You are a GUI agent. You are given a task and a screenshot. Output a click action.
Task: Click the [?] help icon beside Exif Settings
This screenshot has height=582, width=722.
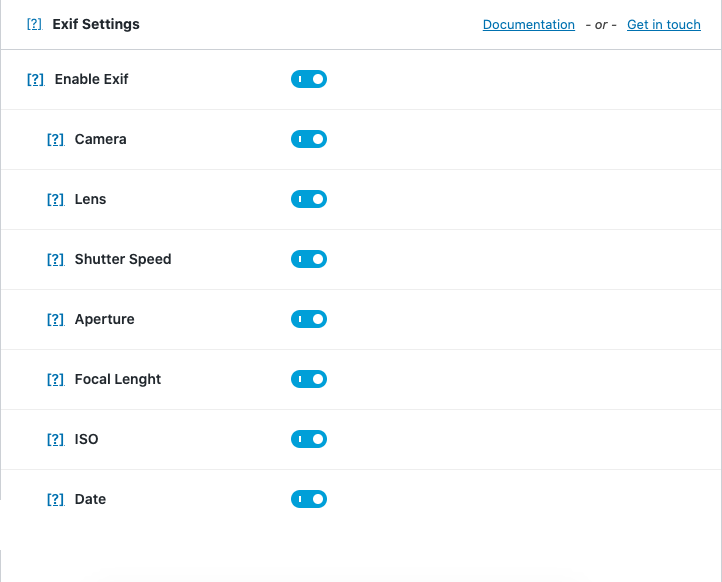click(34, 24)
